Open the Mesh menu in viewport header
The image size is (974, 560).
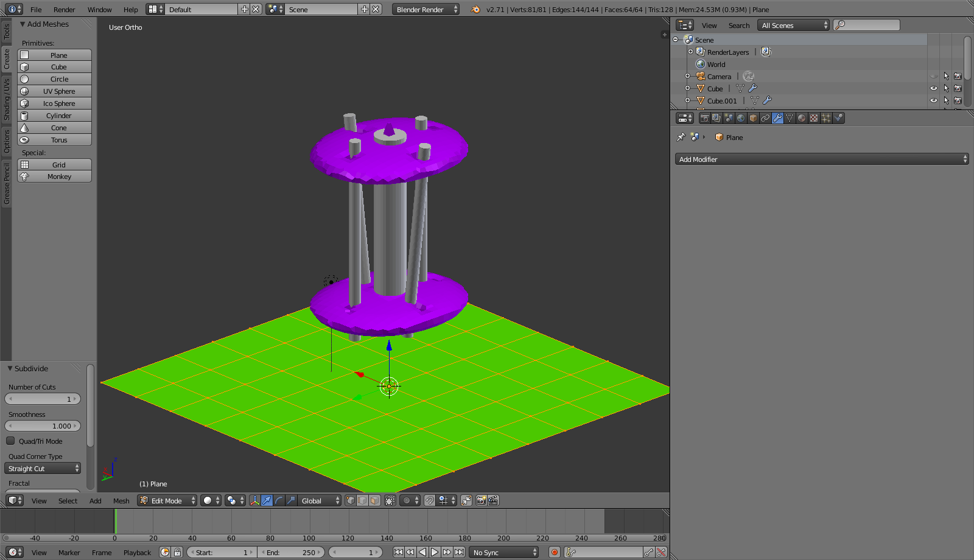point(121,500)
